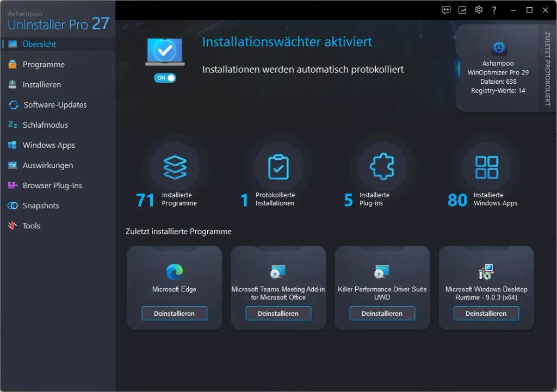The image size is (557, 392).
Task: Open the feedback speech-bubble icon in title bar
Action: click(446, 10)
